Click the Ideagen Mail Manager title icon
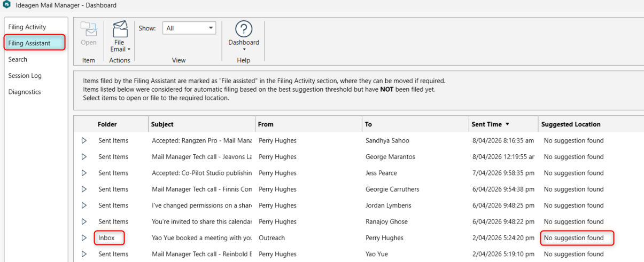 coord(6,5)
